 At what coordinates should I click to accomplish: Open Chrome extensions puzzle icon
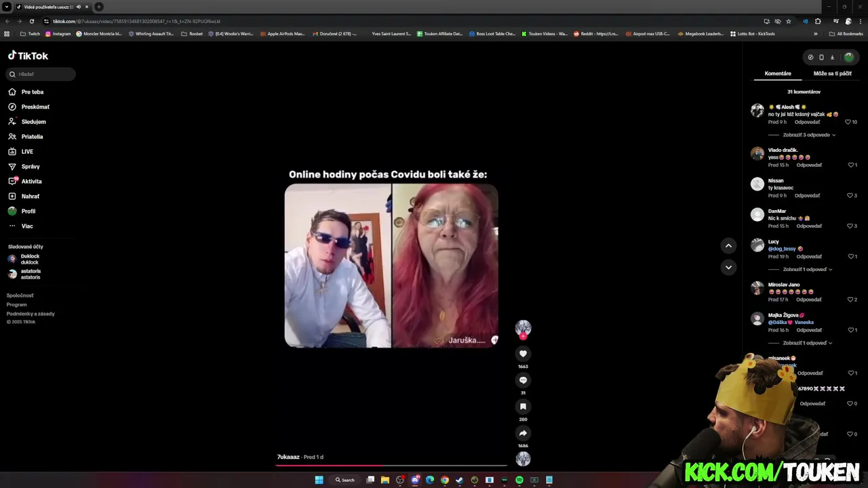818,21
